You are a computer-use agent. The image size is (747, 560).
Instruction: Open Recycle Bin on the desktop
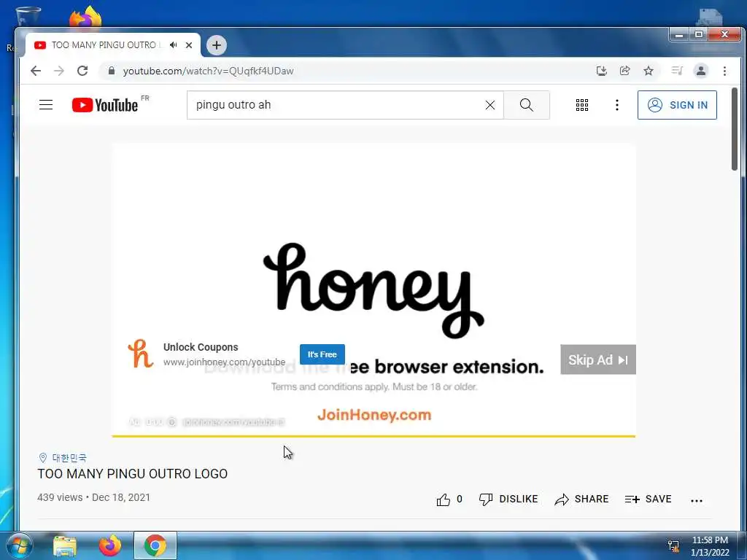pyautogui.click(x=28, y=17)
